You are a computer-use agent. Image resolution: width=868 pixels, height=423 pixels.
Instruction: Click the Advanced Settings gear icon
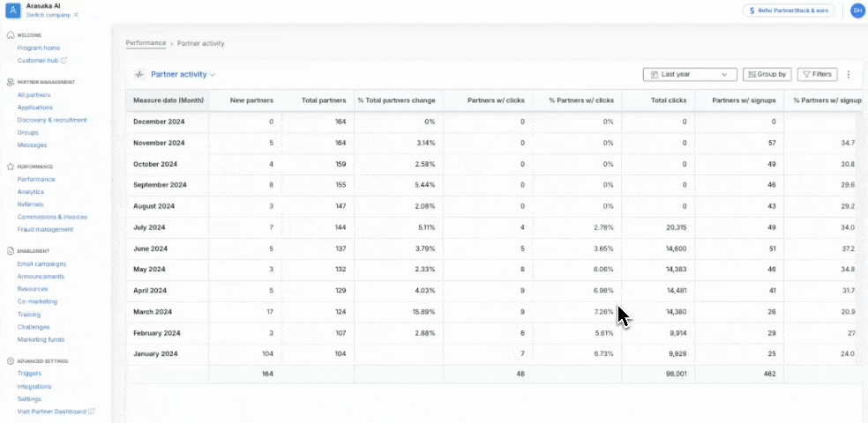(x=11, y=361)
